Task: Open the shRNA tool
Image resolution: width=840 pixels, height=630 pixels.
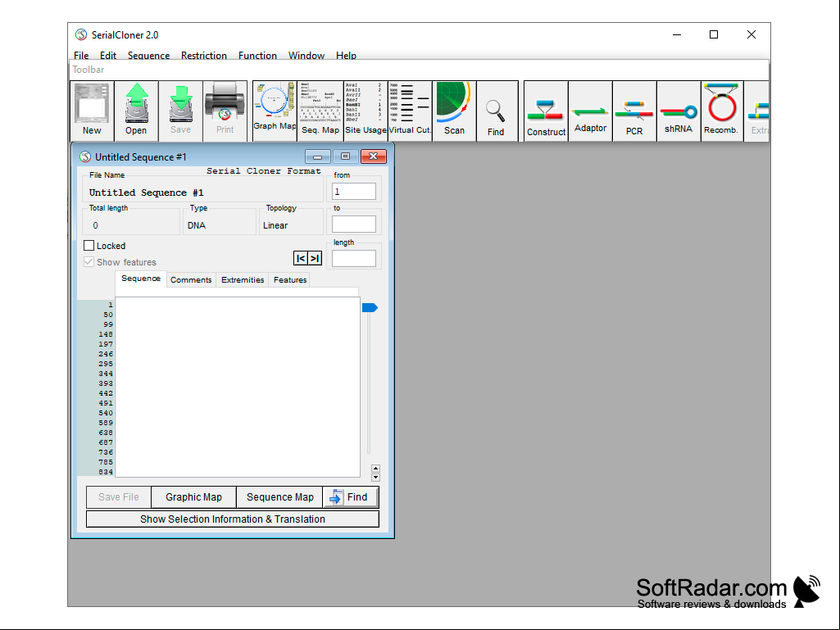Action: [679, 111]
